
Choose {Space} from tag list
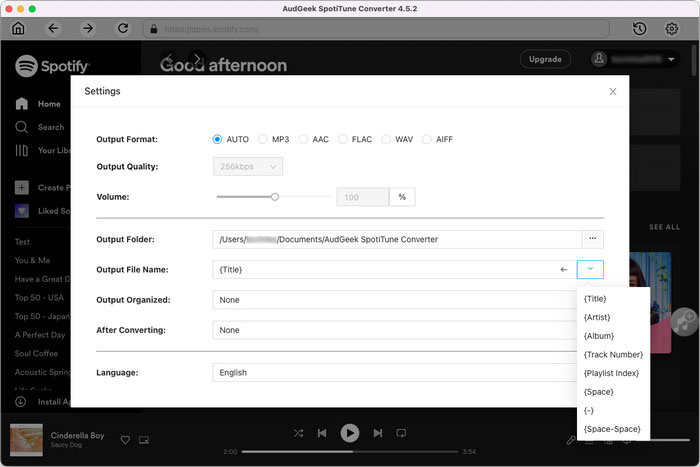tap(613, 392)
